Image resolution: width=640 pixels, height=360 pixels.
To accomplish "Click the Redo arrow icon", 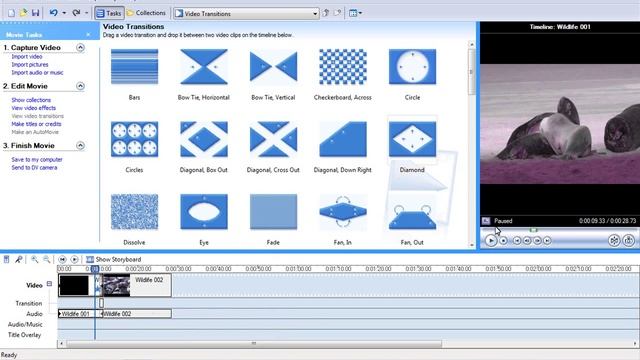I will (x=76, y=13).
